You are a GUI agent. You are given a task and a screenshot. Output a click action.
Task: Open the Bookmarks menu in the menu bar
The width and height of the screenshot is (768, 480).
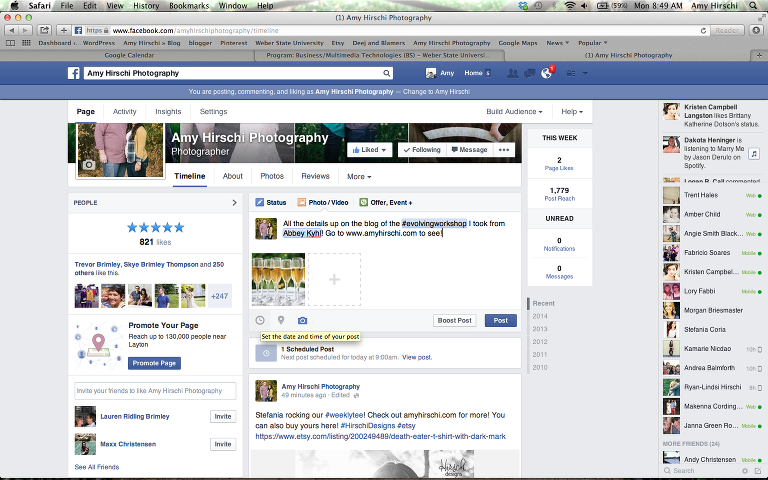click(x=189, y=6)
